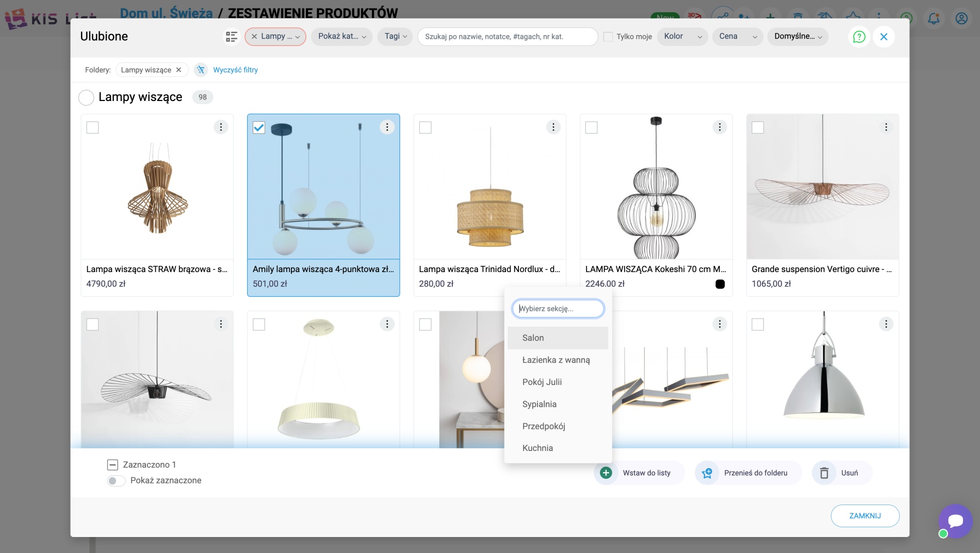980x553 pixels.
Task: Click black color swatch on Kokeshi lamp
Action: (720, 284)
